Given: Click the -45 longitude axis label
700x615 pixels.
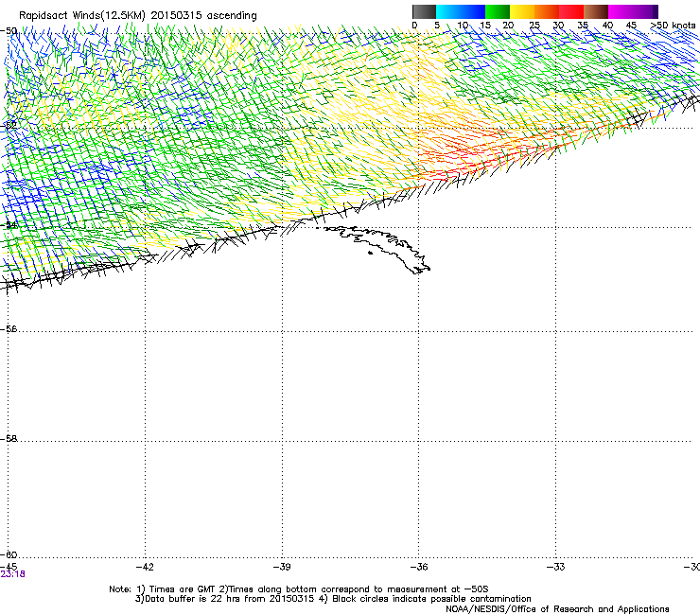Looking at the screenshot, I should pyautogui.click(x=9, y=567).
